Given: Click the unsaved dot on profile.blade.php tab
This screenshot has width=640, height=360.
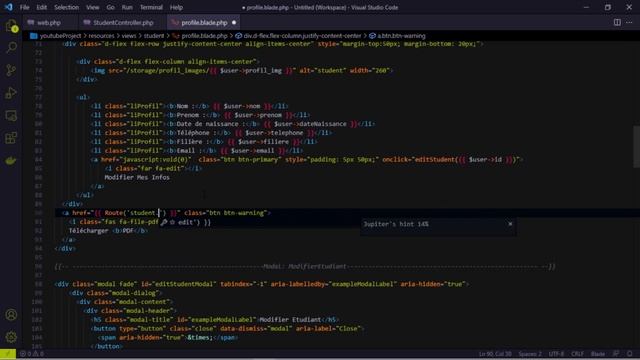Looking at the screenshot, I should tap(234, 22).
